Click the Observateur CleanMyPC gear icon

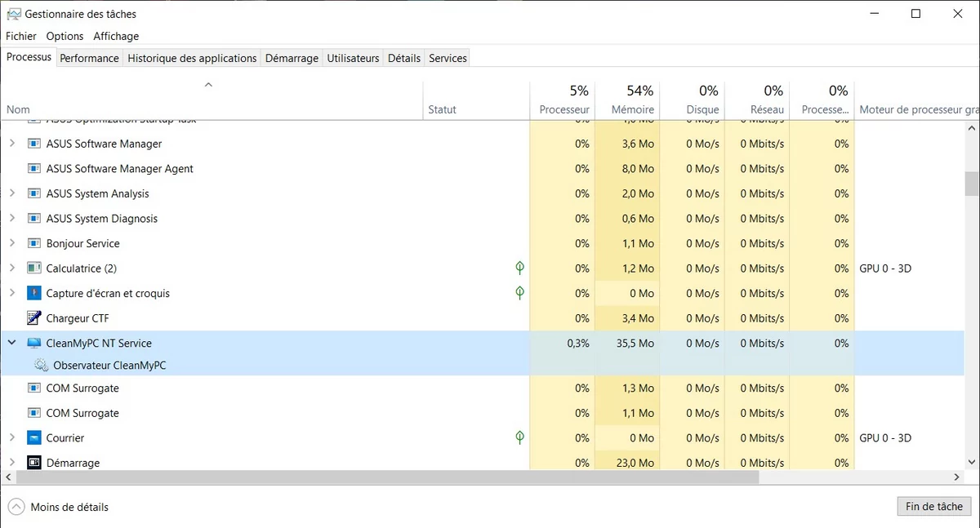click(x=41, y=366)
